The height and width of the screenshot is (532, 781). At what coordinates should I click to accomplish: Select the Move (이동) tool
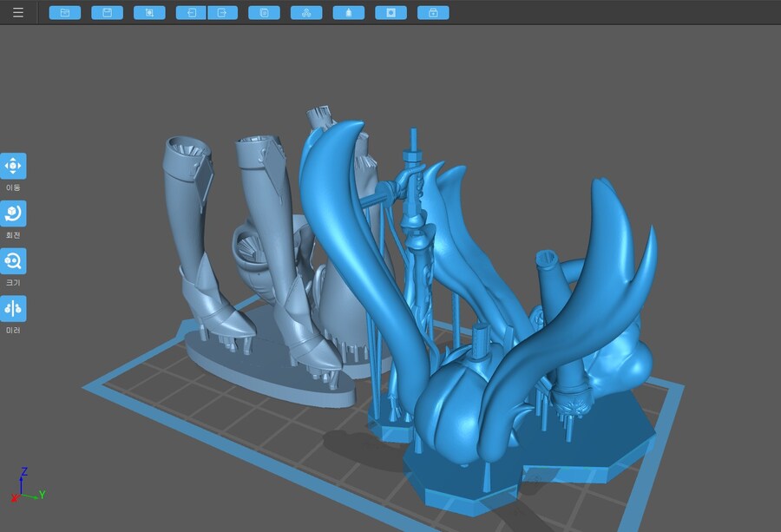click(x=13, y=166)
